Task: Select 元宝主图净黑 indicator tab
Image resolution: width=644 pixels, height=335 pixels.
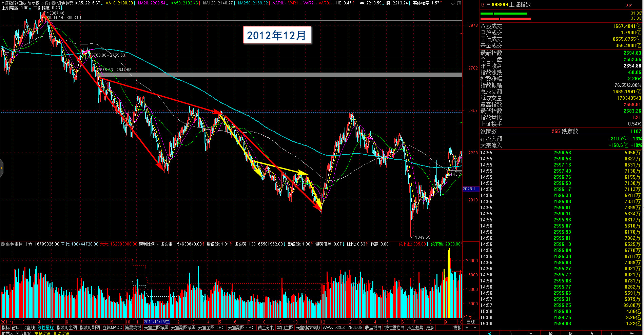Action: tap(156, 328)
